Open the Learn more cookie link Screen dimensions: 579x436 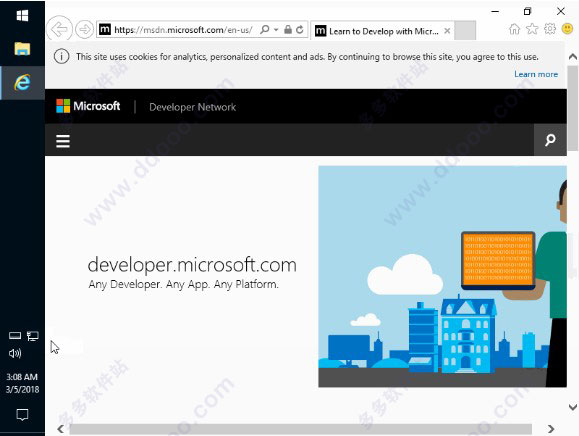click(536, 74)
